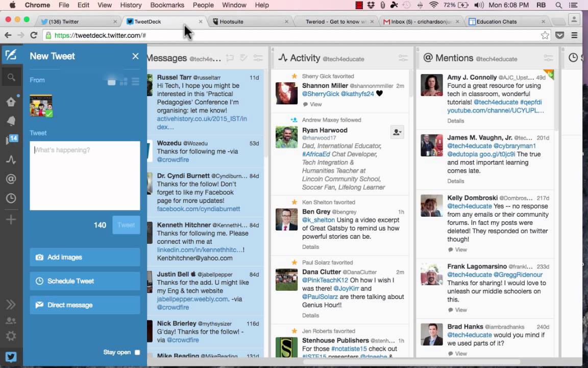Jump to Notifications bell column in sidebar
Image resolution: width=588 pixels, height=368 pixels.
click(11, 121)
